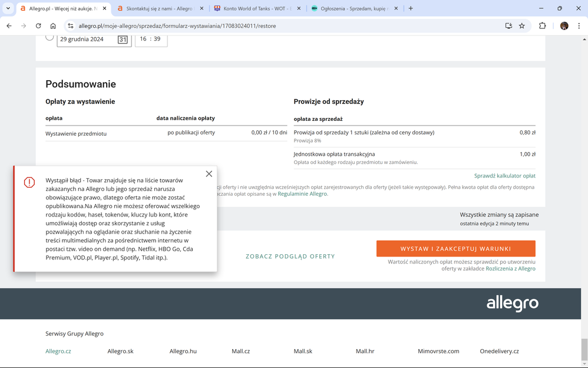Click the Wystawienie przedmiotu fee row label
588x368 pixels.
[x=76, y=134]
